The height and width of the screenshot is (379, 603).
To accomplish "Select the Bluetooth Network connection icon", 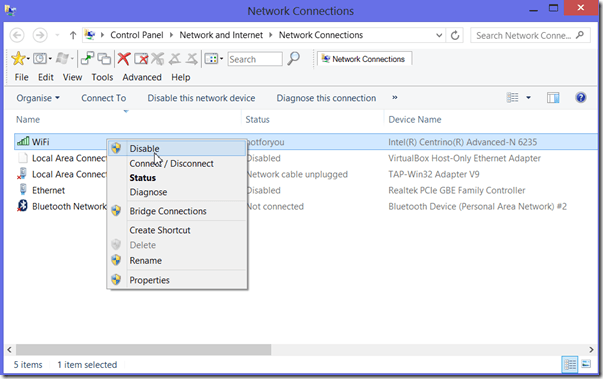I will point(22,206).
